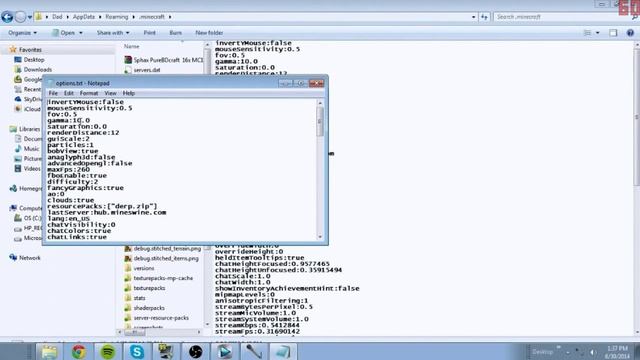This screenshot has width=640, height=360.
Task: Create a New folder
Action: coord(209,33)
